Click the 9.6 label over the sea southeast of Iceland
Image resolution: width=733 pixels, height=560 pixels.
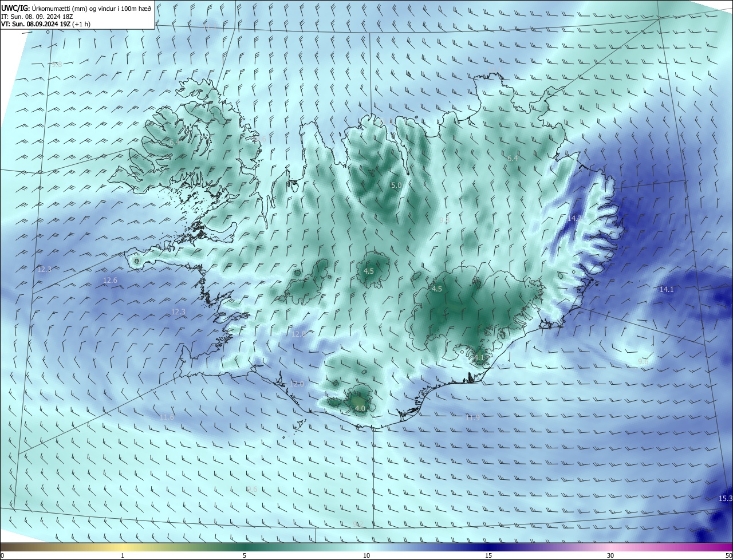coord(643,361)
